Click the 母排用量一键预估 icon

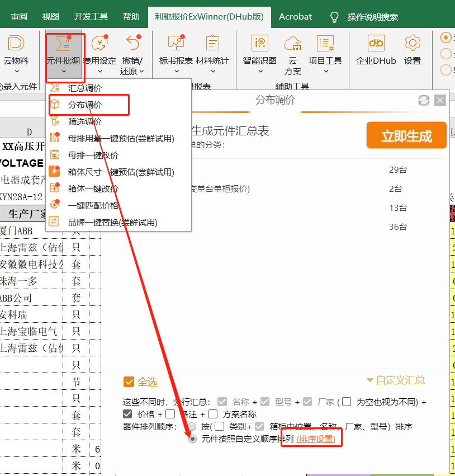click(55, 138)
